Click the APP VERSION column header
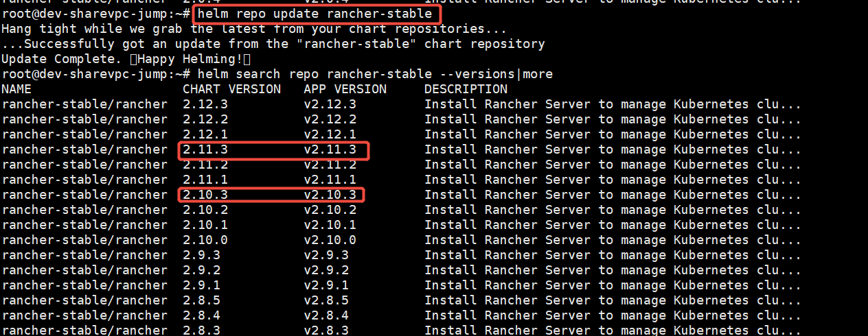The height and width of the screenshot is (336, 868). [x=345, y=89]
